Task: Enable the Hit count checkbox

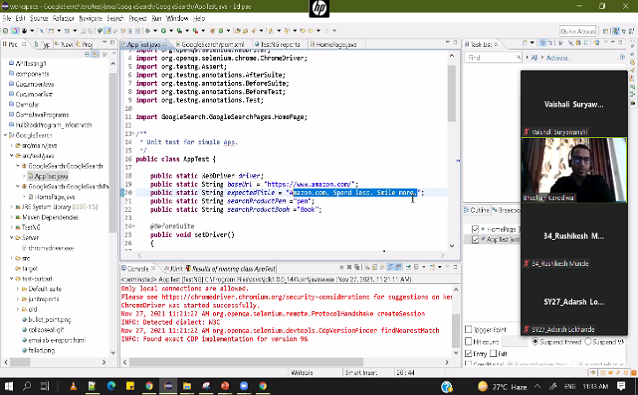Action: click(469, 341)
